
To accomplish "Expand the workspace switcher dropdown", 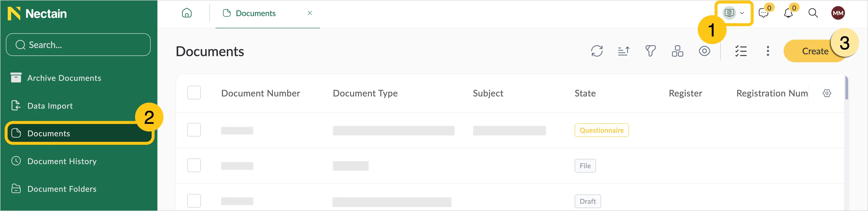I will (735, 13).
